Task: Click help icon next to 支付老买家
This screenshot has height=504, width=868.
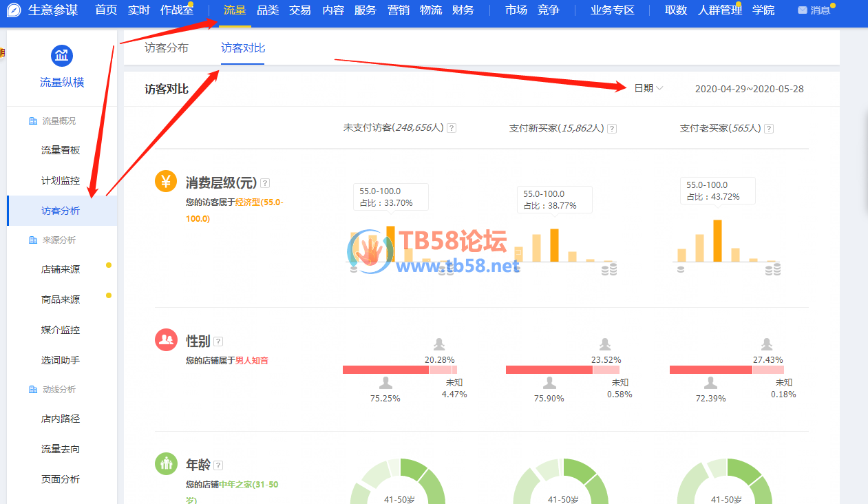Action: (x=769, y=128)
